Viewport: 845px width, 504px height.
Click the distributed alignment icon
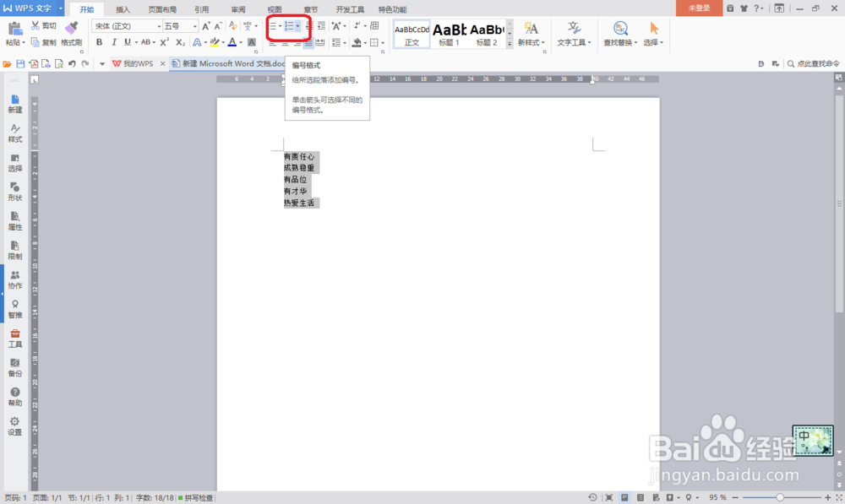[320, 42]
